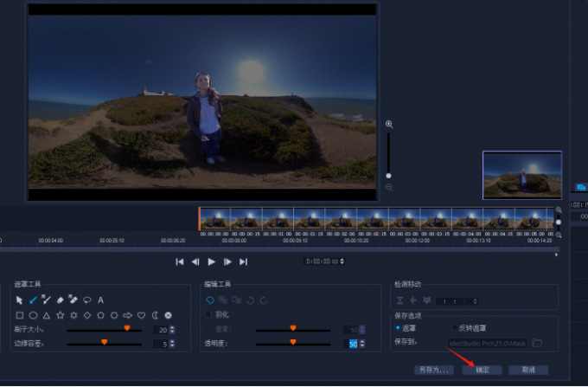Click the 边缘容差 edge tolerance slider
Viewport: 588px width, 387px height.
(x=105, y=344)
